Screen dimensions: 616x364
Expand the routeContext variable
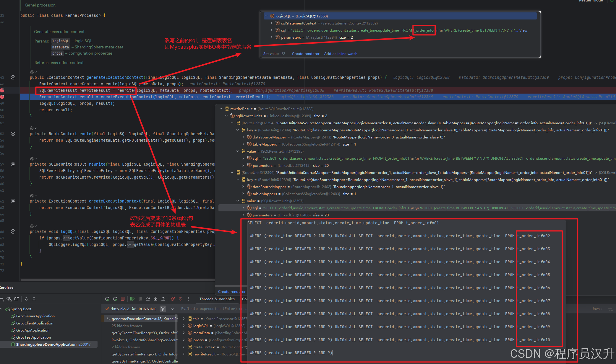[x=184, y=347]
